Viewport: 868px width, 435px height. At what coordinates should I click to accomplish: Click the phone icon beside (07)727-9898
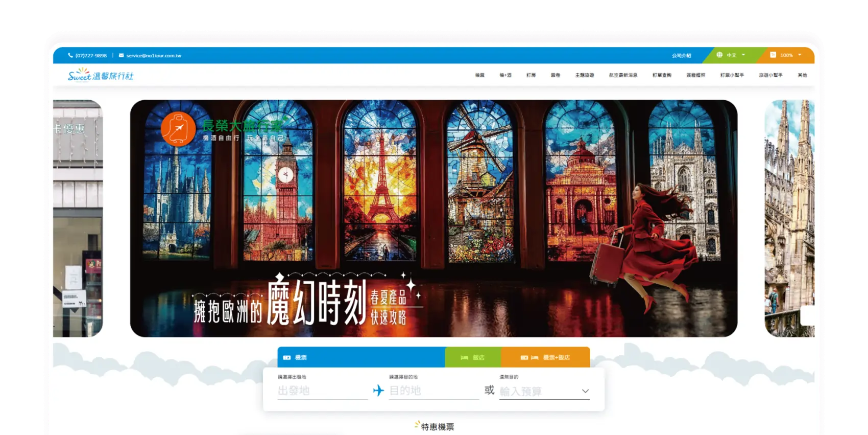click(x=70, y=55)
